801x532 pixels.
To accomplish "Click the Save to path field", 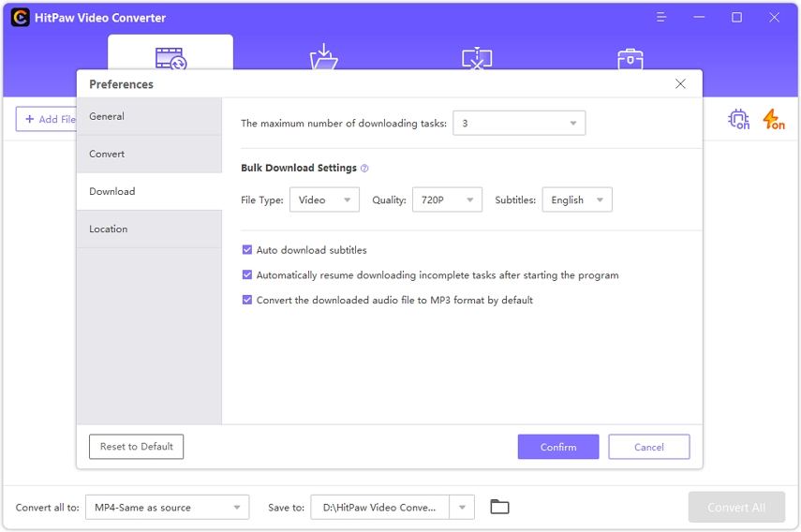I will [379, 507].
